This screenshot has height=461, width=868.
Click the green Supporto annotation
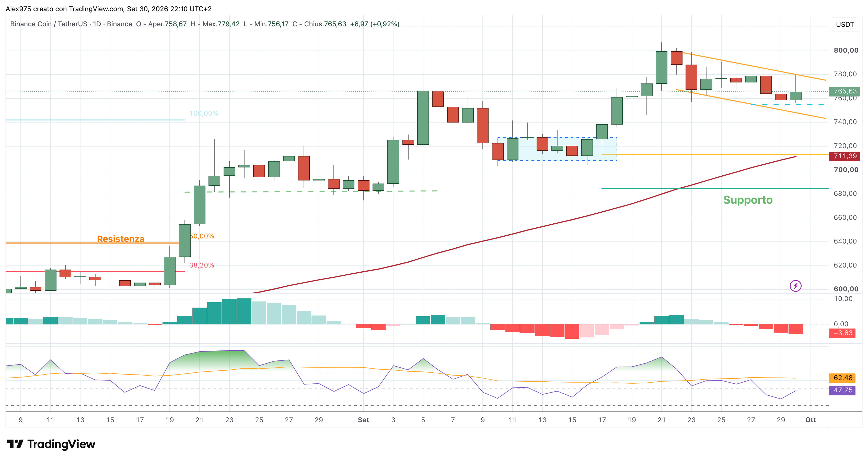[748, 200]
